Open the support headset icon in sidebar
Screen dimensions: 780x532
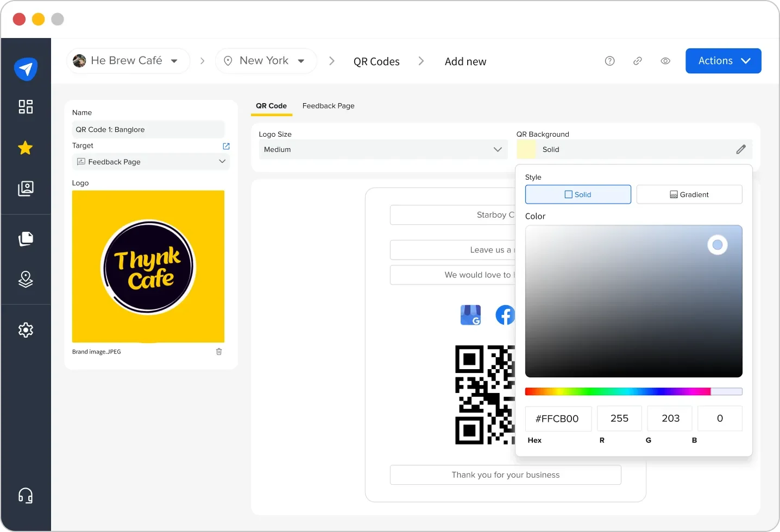[26, 495]
